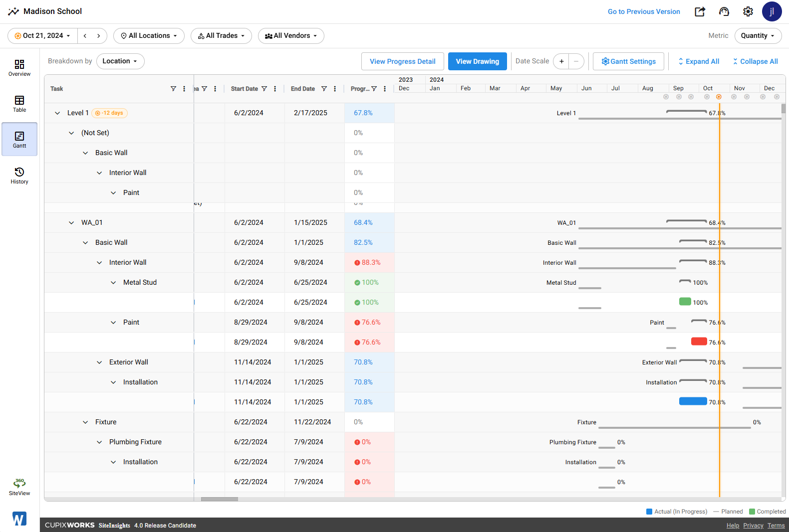Click the blue Installation 70.8% bar
Viewport: 789px width, 532px height.
tap(693, 401)
